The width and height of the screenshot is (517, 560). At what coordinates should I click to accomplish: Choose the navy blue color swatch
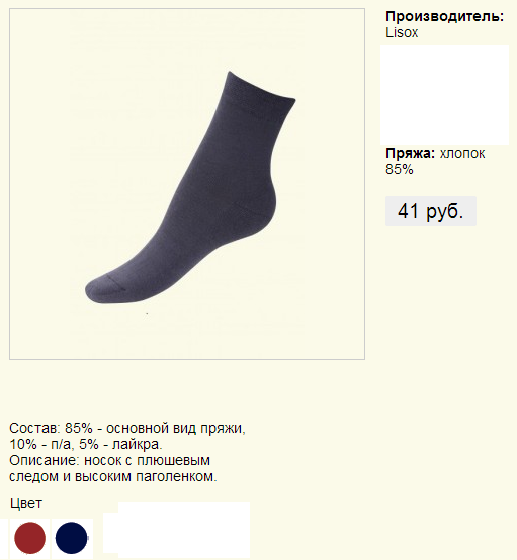coord(72,538)
